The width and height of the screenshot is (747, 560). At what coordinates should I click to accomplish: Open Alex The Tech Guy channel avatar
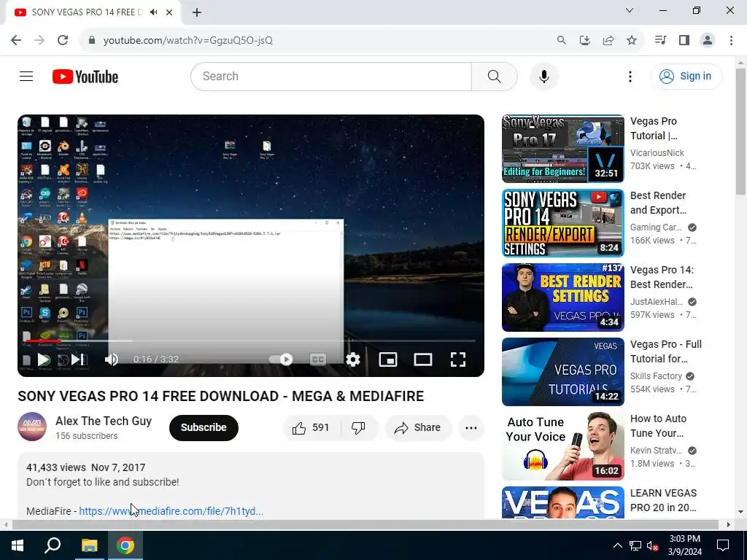pos(32,427)
